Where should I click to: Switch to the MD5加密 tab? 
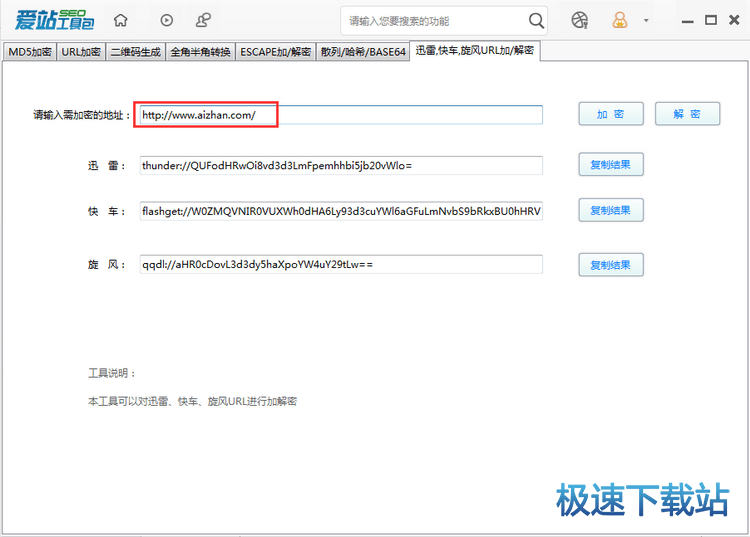tap(30, 52)
